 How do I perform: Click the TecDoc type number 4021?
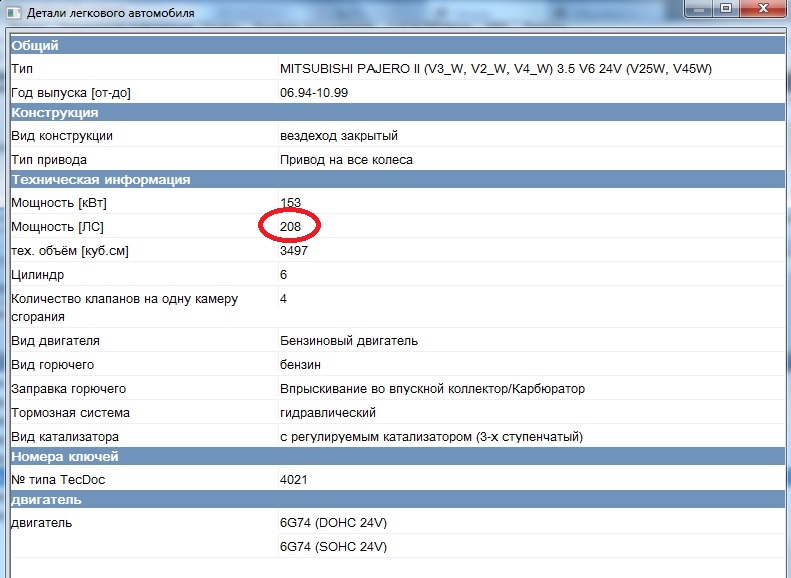click(294, 480)
